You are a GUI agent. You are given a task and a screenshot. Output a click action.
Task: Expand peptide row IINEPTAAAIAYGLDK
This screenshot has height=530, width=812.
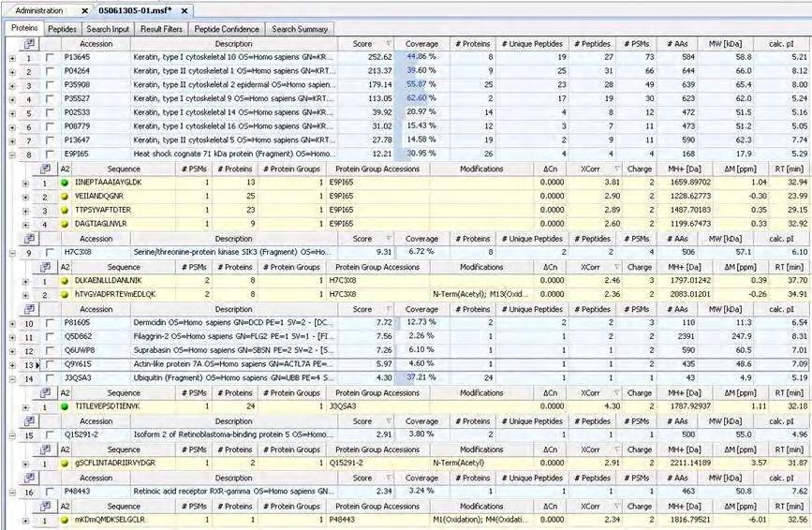tap(25, 184)
